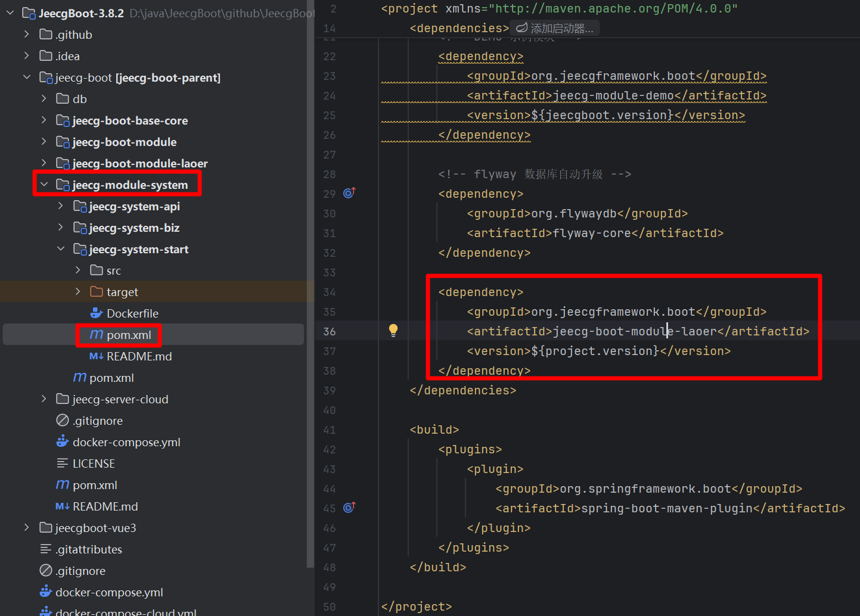Expand jeecg-server-cloud folder
The width and height of the screenshot is (860, 616).
(44, 399)
